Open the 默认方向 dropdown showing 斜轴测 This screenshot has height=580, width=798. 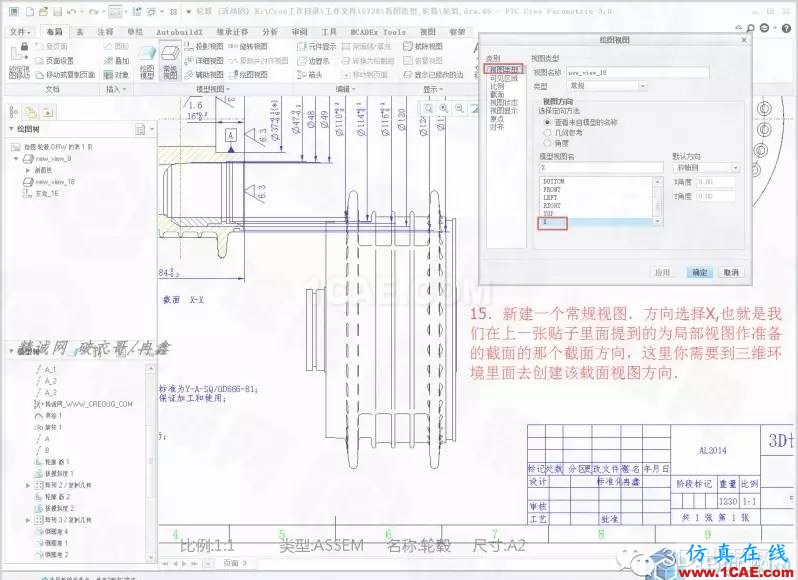pyautogui.click(x=705, y=167)
